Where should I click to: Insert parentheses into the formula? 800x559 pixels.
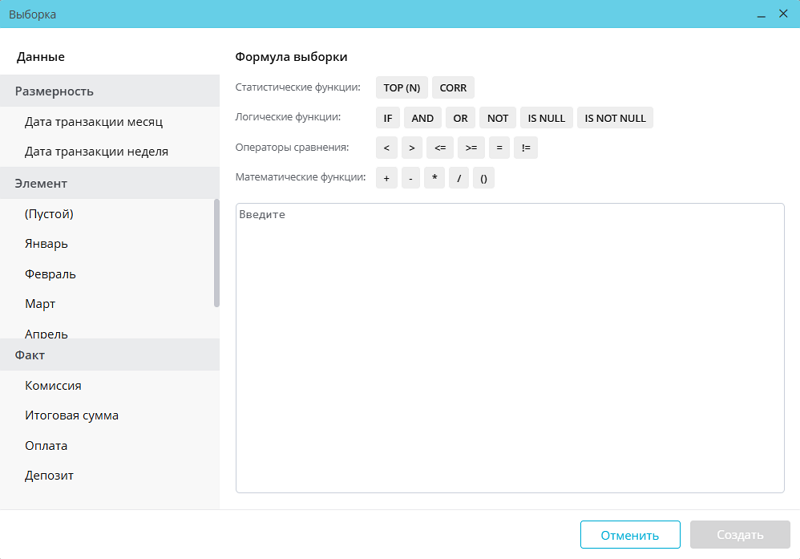coord(483,178)
